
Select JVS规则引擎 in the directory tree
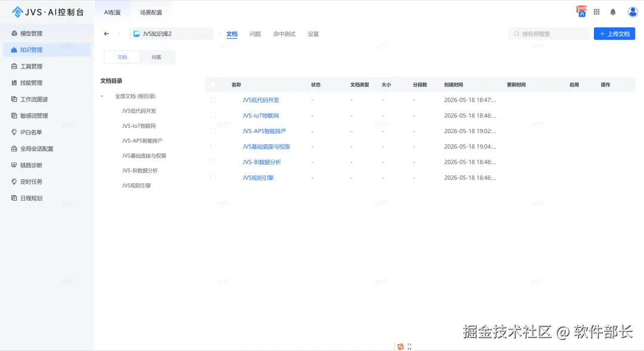(137, 186)
